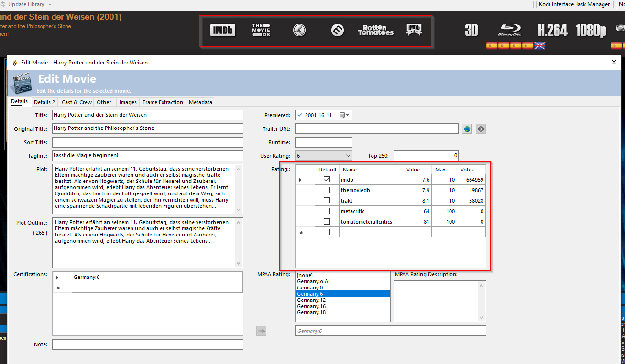The width and height of the screenshot is (625, 364).
Task: Click the Update Library refresh icon
Action: 2,4
